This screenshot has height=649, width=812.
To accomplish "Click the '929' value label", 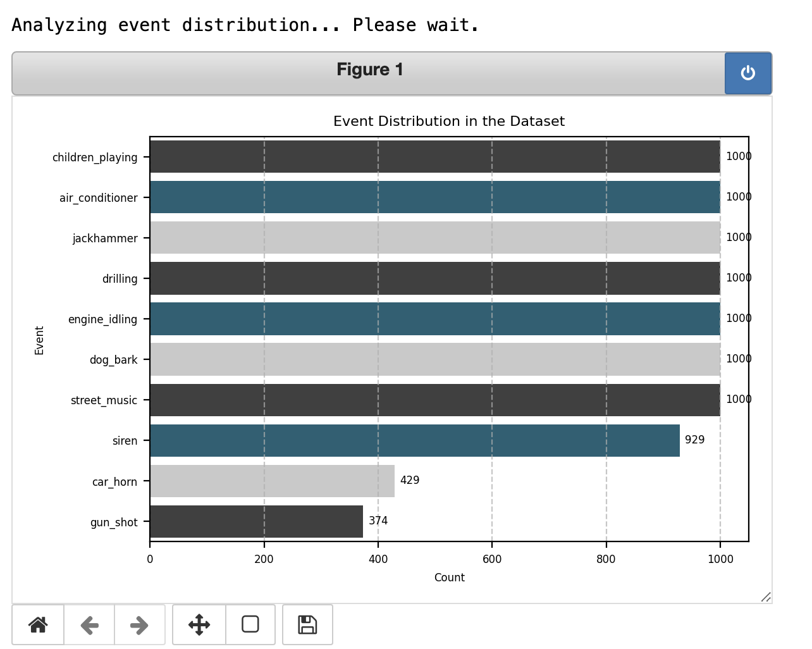I will 695,440.
